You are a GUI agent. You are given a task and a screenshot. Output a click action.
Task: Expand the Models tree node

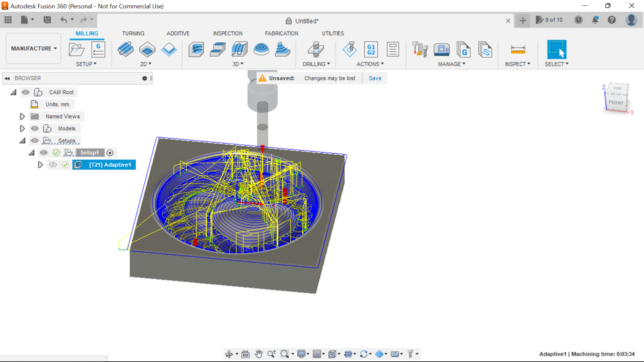point(22,128)
